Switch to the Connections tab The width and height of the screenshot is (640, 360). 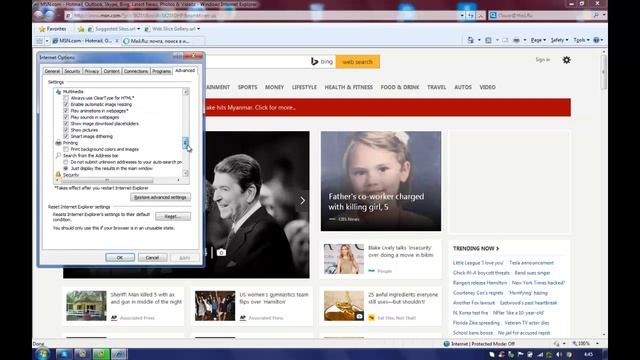(x=136, y=71)
